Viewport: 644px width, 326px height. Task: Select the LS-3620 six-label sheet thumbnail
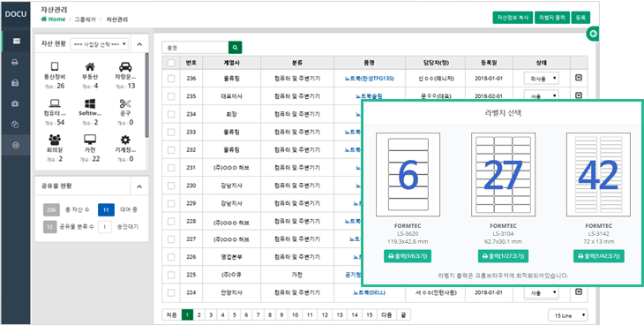(408, 175)
